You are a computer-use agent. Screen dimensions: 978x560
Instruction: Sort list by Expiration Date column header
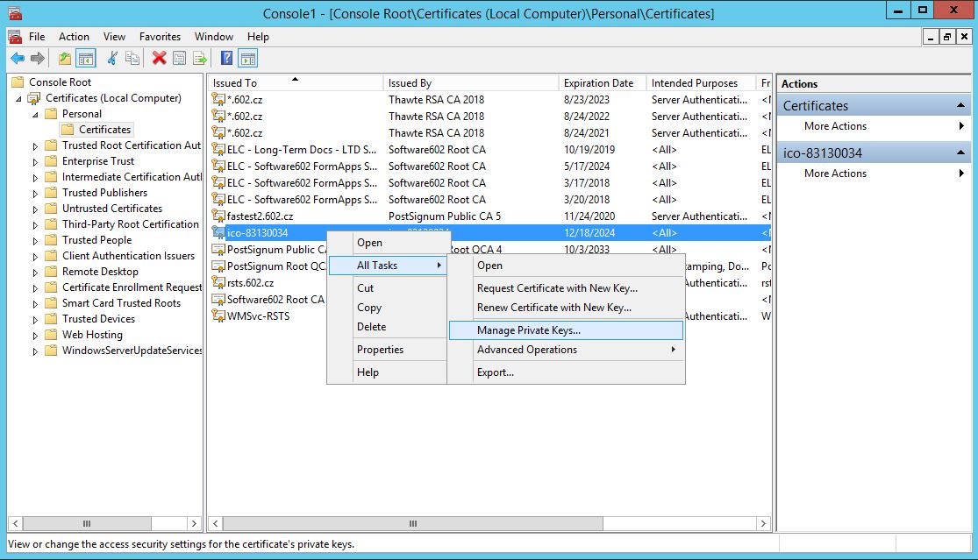(x=598, y=83)
